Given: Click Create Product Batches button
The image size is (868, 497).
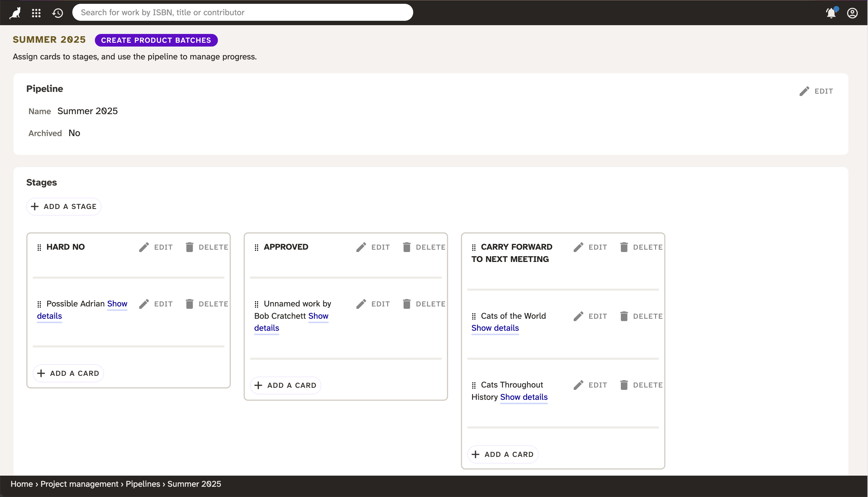Looking at the screenshot, I should 156,40.
